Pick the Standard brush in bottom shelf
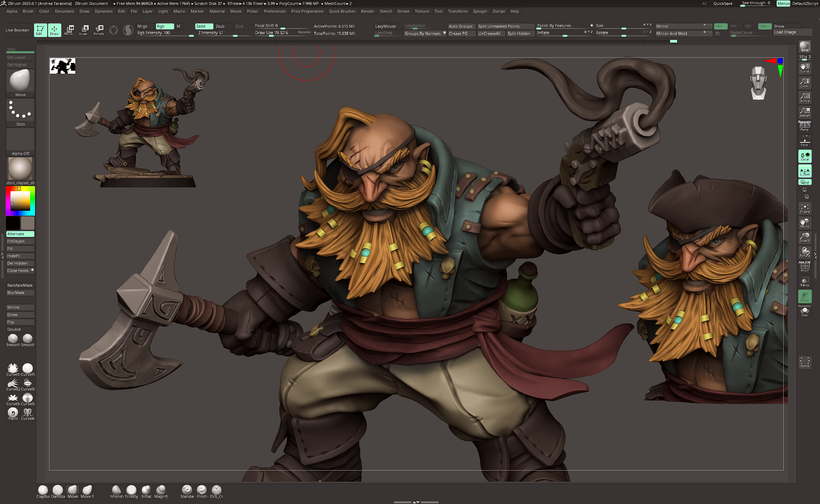820x504 pixels. (187, 491)
